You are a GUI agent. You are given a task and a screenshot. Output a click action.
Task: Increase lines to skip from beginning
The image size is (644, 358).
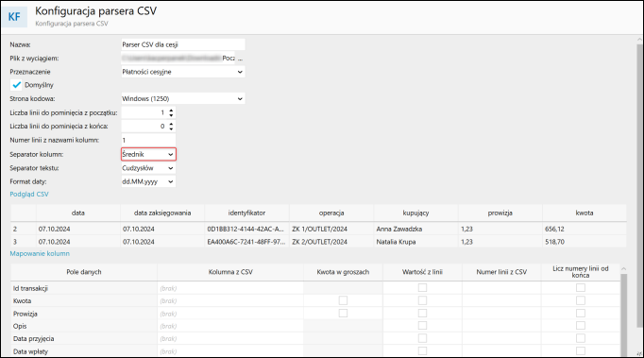pyautogui.click(x=171, y=111)
